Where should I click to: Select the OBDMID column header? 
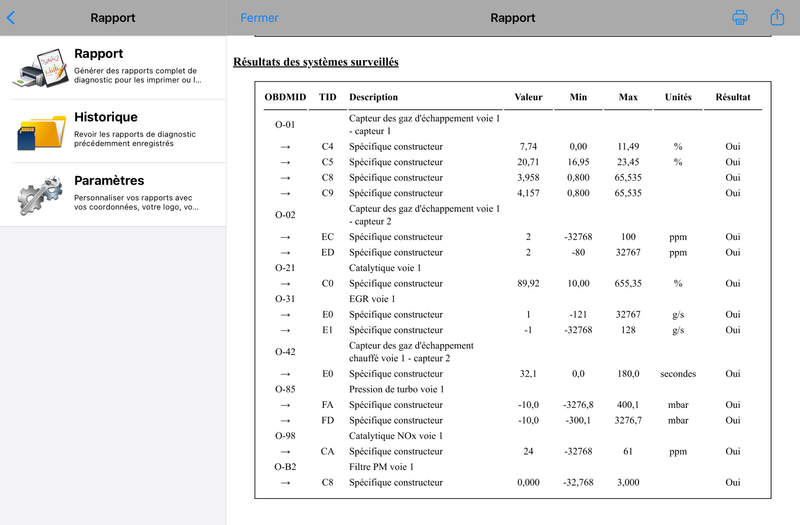click(x=285, y=97)
